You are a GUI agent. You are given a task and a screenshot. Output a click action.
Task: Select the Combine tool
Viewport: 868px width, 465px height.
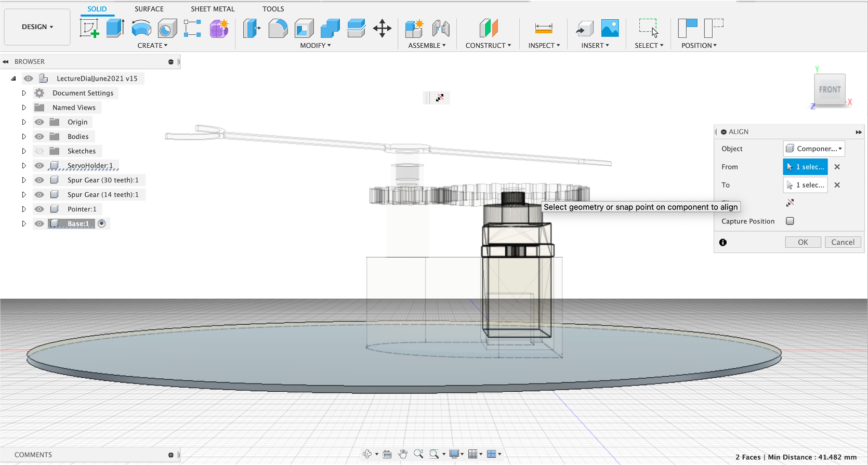coord(330,28)
